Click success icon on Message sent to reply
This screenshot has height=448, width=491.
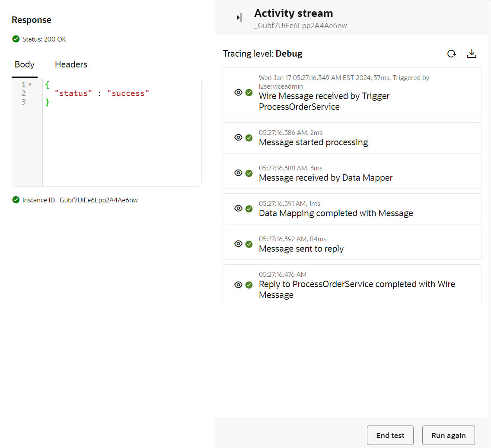pyautogui.click(x=249, y=244)
